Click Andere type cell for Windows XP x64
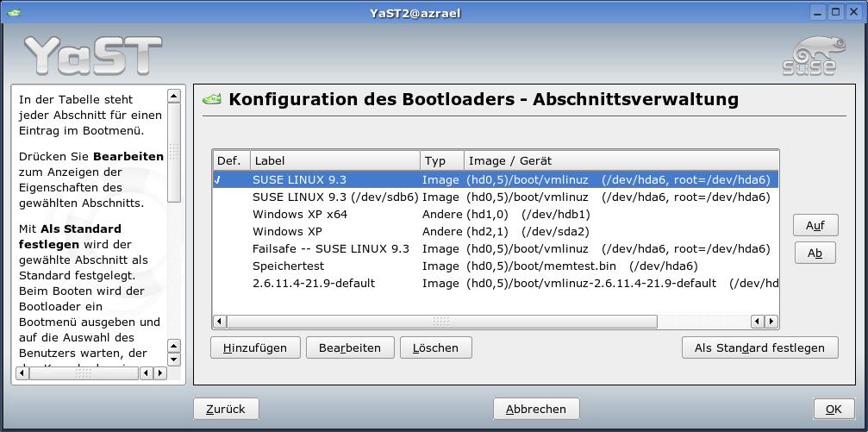This screenshot has height=432, width=868. pyautogui.click(x=441, y=215)
